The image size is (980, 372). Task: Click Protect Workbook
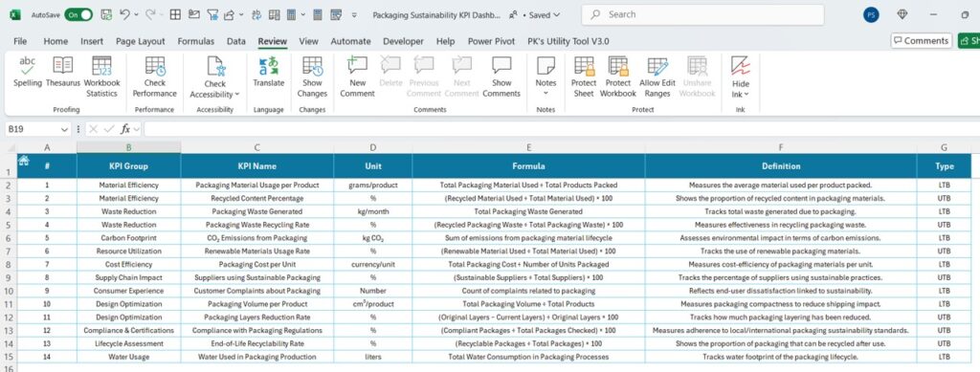pyautogui.click(x=618, y=77)
